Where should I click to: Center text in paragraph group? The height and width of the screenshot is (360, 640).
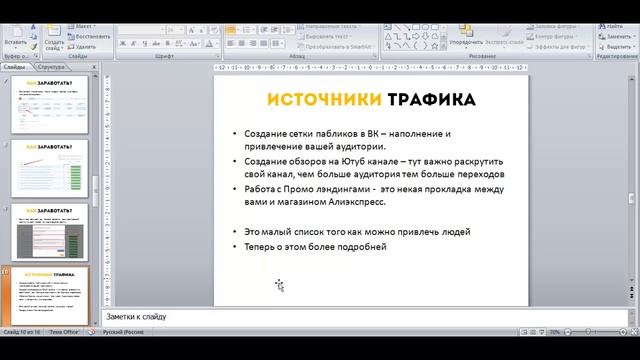242,43
